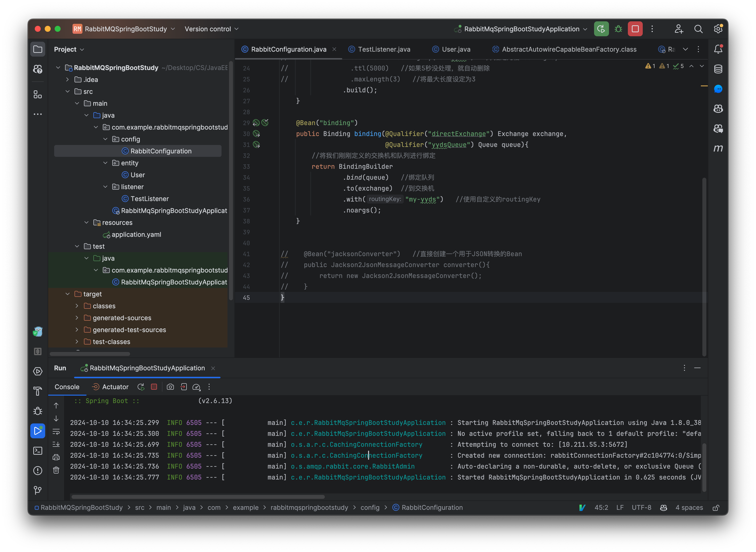Open Notifications bell icon
756x552 pixels.
[718, 49]
